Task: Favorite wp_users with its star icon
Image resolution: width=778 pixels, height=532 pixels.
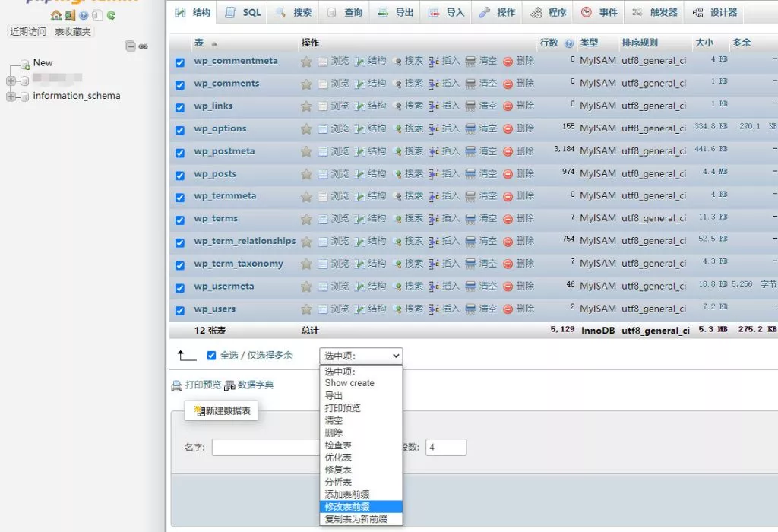Action: 306,309
